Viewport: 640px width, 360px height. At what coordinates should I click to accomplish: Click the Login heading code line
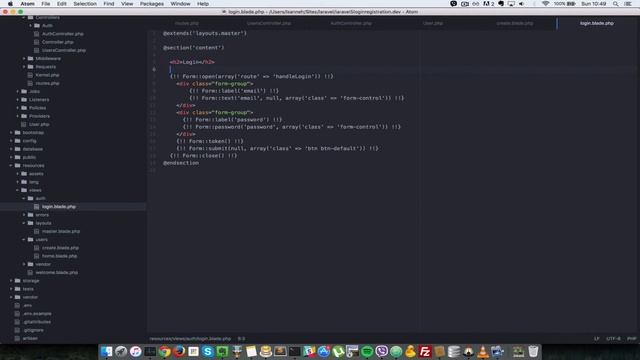[192, 62]
